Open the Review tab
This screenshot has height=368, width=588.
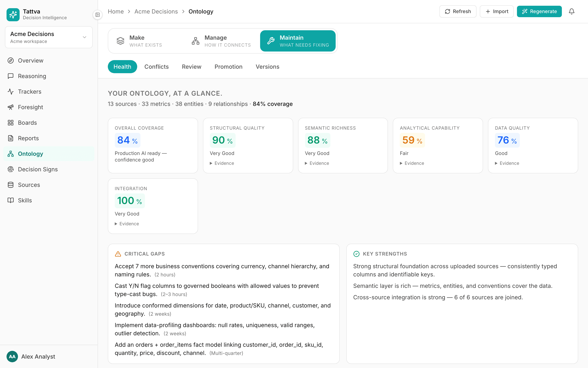tap(192, 67)
